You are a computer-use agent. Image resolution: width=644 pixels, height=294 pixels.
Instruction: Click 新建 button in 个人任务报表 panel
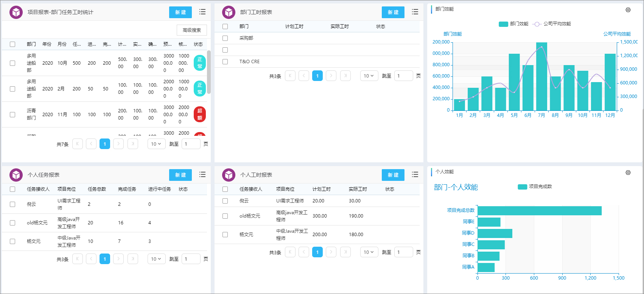click(x=180, y=175)
